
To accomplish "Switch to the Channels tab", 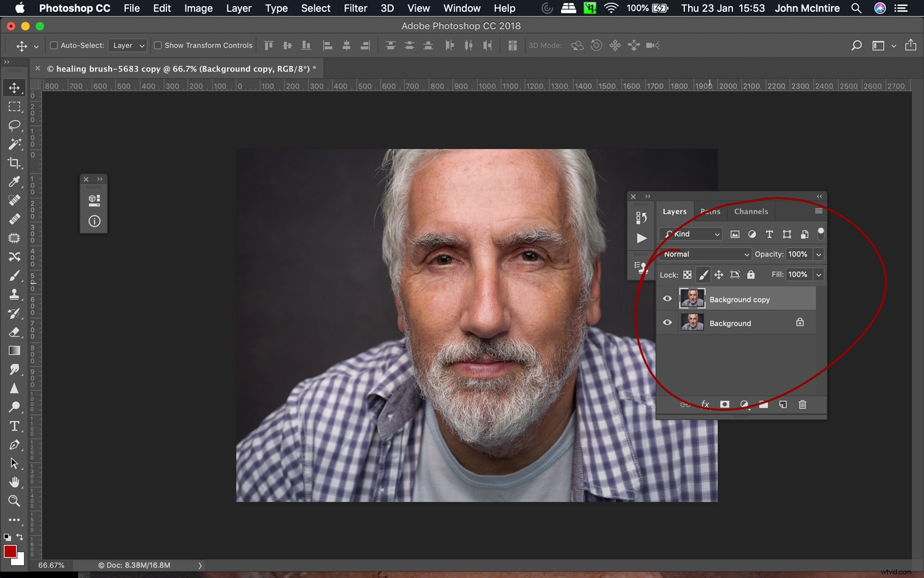I will (x=750, y=211).
